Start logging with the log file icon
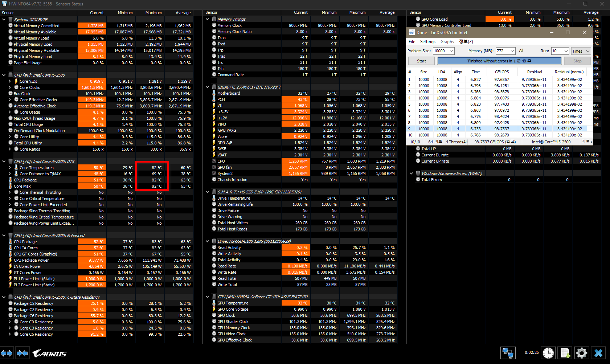Screen dimensions: 610x364 565,353
